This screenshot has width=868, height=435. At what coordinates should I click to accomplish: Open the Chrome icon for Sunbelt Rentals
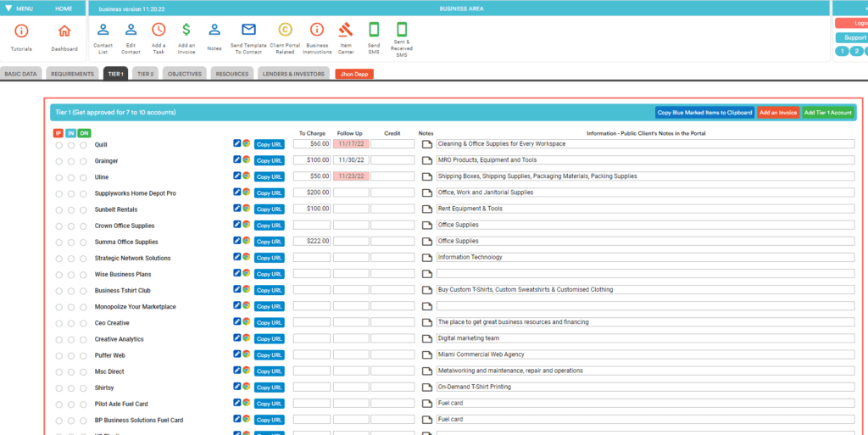(x=247, y=208)
